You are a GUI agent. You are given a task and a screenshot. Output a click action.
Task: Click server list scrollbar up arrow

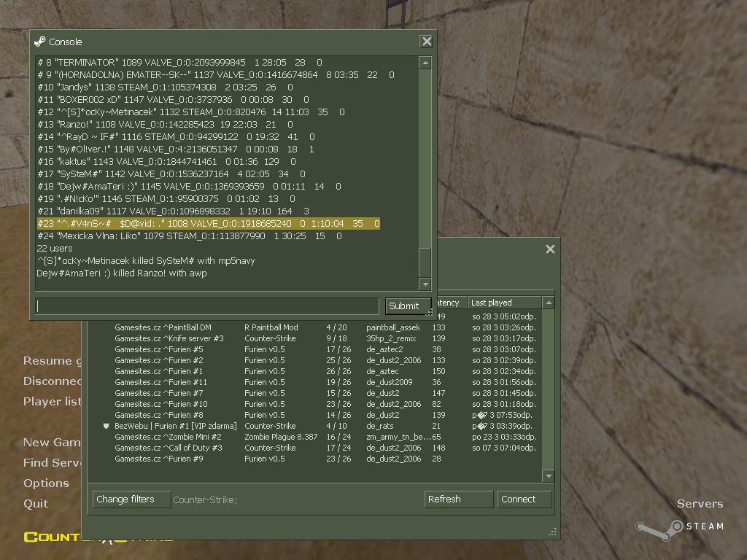tap(549, 303)
